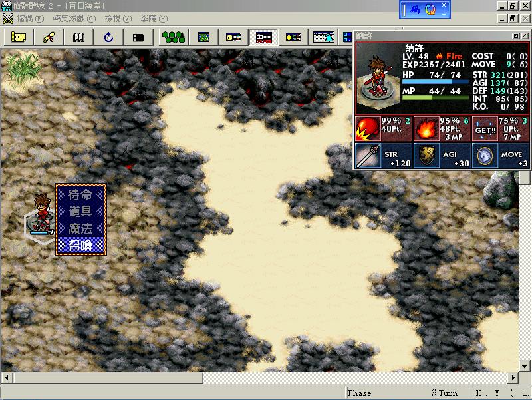Click the lion shield equipment icon
Screen dimensions: 532x400
[427, 156]
